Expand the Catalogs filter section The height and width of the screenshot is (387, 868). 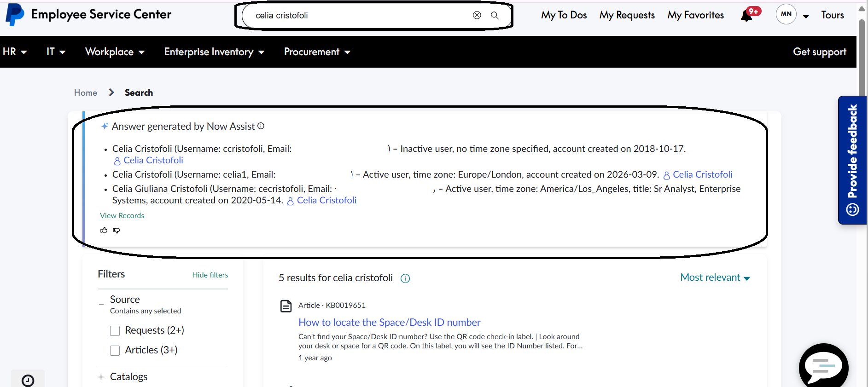coord(101,377)
